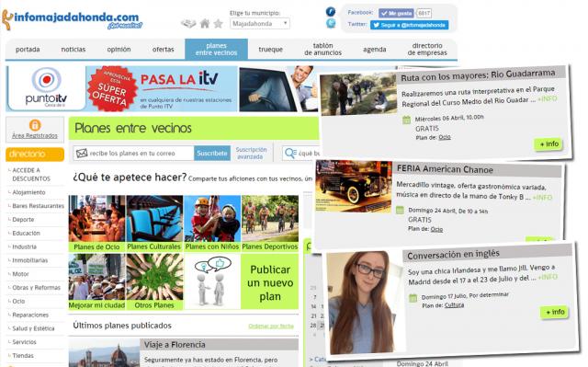Click +INFO link in Río Guadarrama card
Image resolution: width=588 pixels, height=367 pixels.
tap(548, 99)
